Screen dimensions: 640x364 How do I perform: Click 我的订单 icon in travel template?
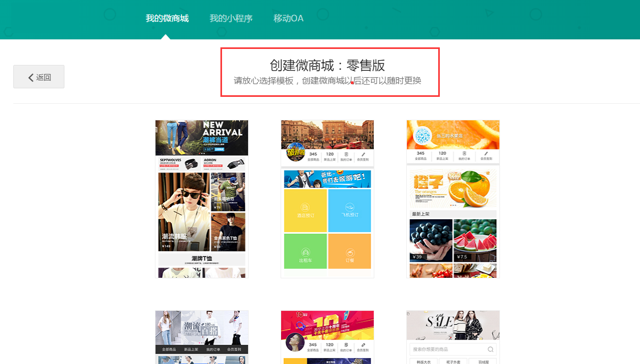coord(346,155)
